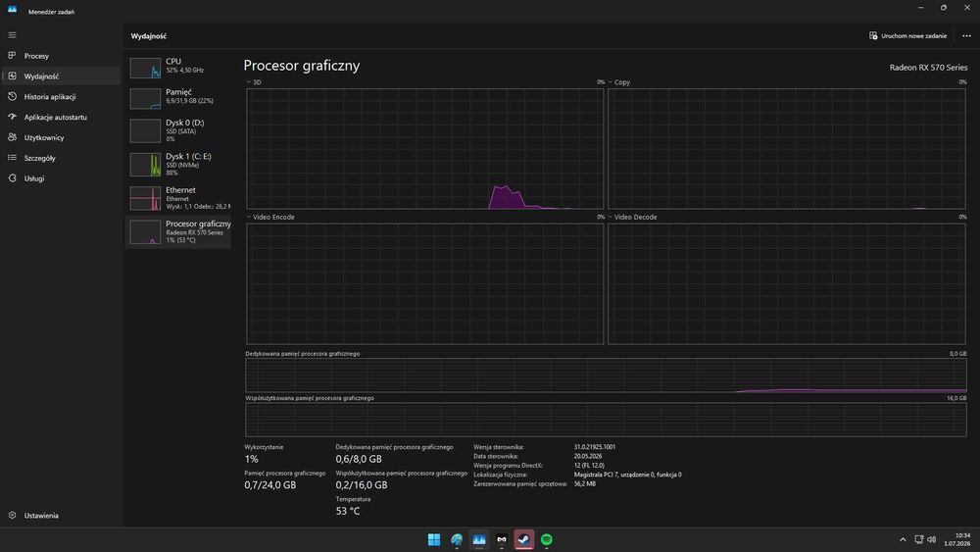Viewport: 980px width, 552px height.
Task: Open the Video Decode engine dropdown
Action: point(632,217)
